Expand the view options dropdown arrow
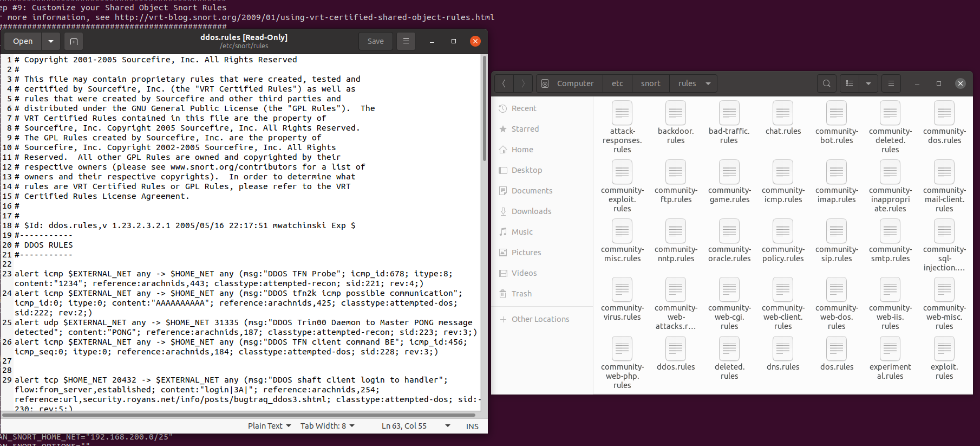Viewport: 980px width, 446px height. [x=868, y=83]
